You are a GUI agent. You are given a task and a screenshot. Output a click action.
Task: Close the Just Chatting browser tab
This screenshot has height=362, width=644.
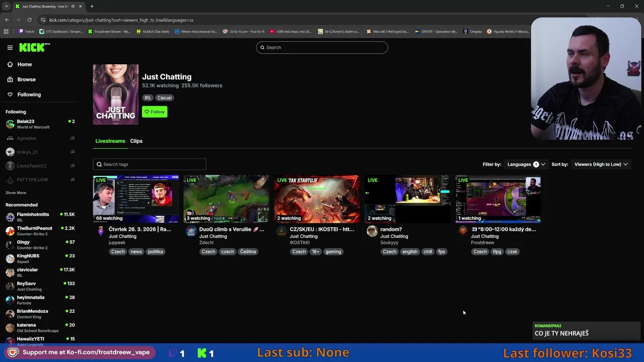point(80,6)
